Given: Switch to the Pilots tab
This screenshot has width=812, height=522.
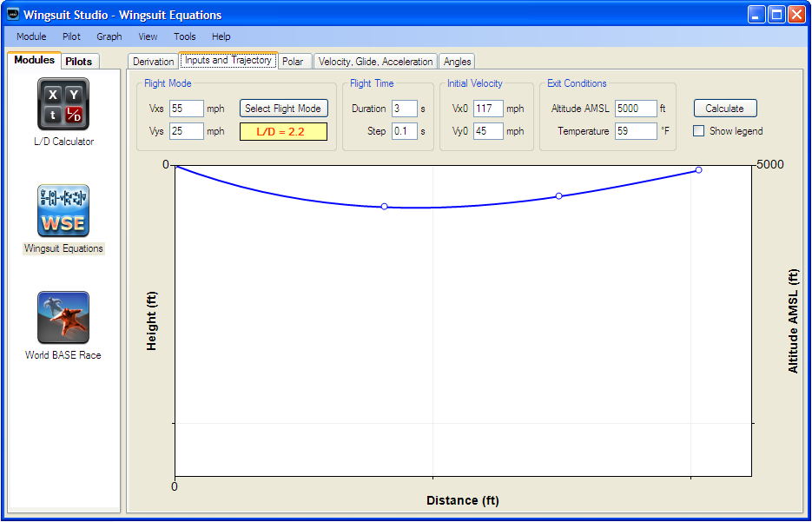Looking at the screenshot, I should click(79, 62).
